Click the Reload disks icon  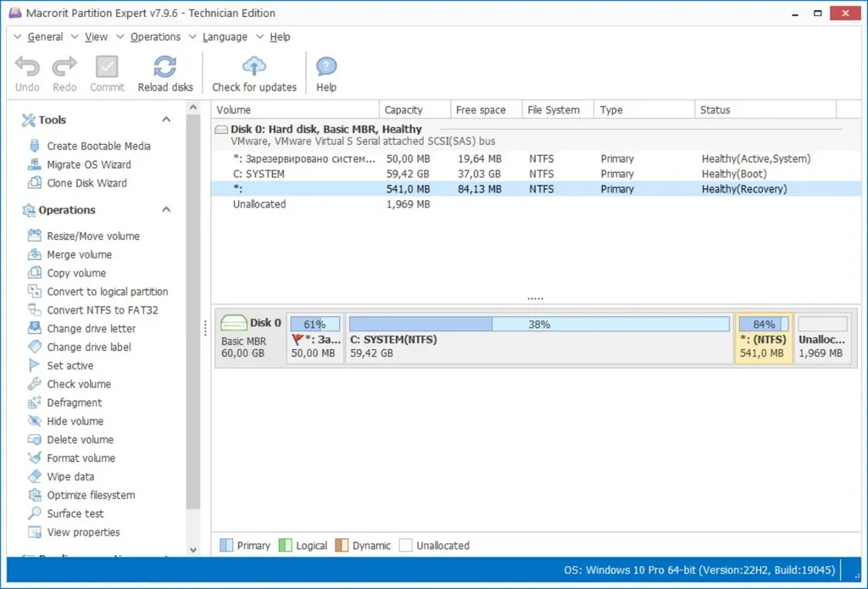pos(165,67)
